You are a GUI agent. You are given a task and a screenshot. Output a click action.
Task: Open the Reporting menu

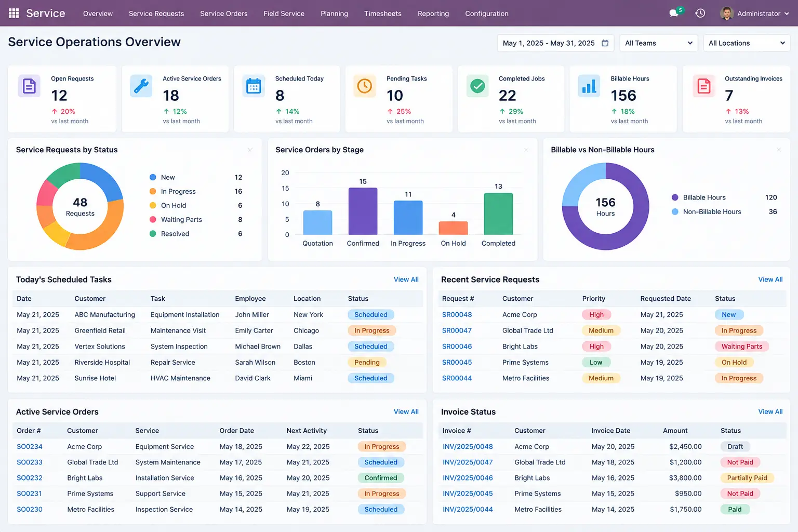click(433, 14)
